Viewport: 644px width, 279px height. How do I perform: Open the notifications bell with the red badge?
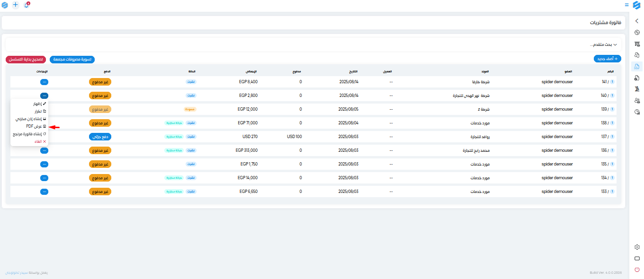[x=27, y=5]
